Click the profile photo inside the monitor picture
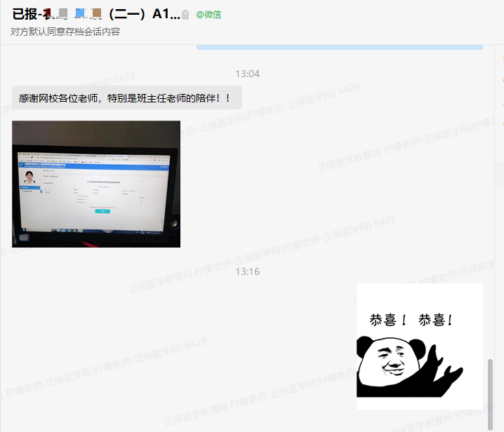The image size is (504, 432). click(x=30, y=176)
